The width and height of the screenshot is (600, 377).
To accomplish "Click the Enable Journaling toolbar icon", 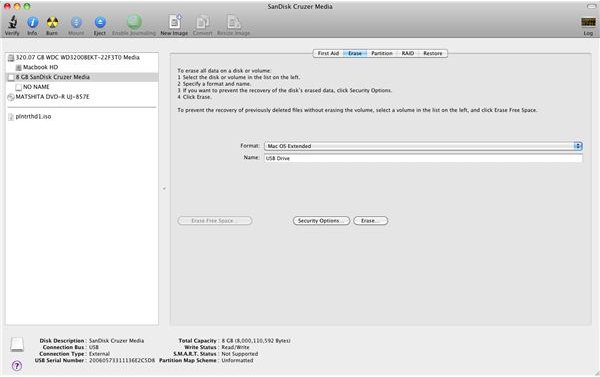I will click(134, 22).
